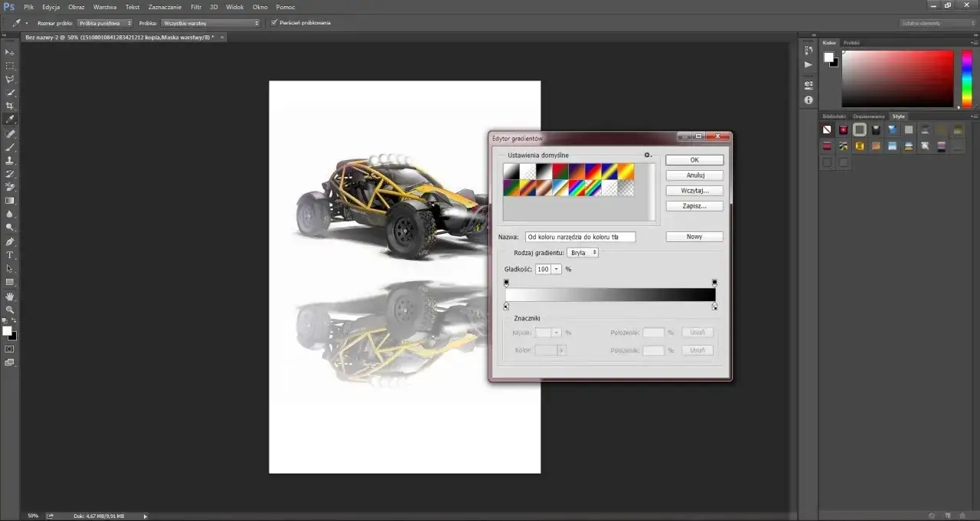This screenshot has width=980, height=521.
Task: Select the Pen tool
Action: tap(10, 241)
